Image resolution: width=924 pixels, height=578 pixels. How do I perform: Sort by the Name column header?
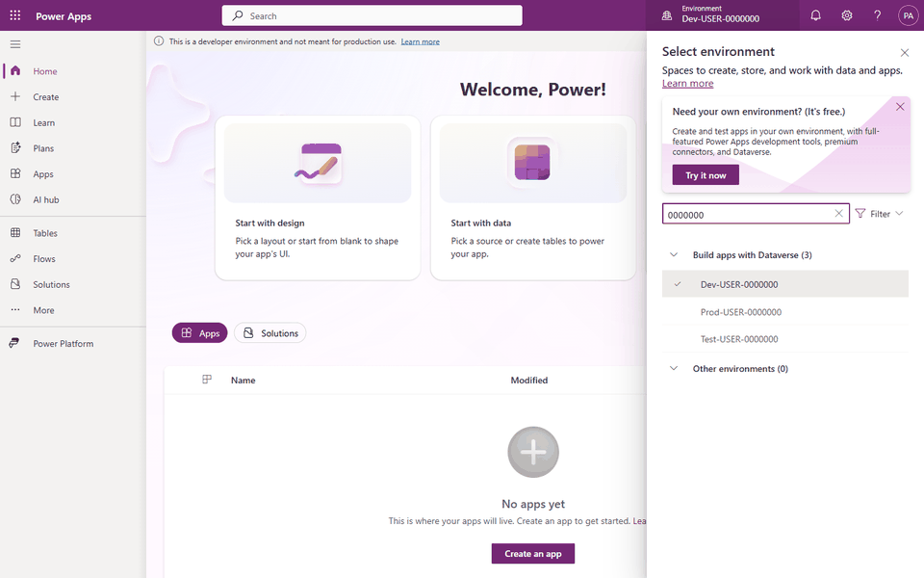point(243,381)
